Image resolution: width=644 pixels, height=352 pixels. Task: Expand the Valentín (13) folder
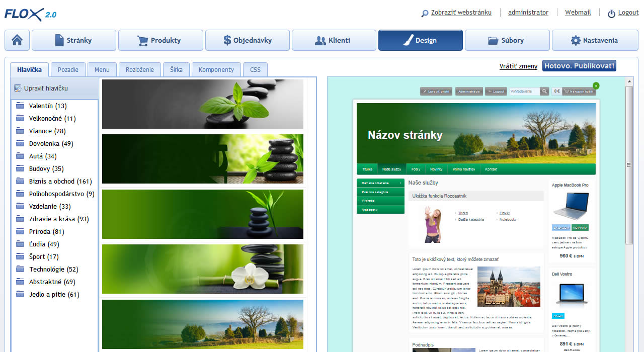(x=48, y=106)
